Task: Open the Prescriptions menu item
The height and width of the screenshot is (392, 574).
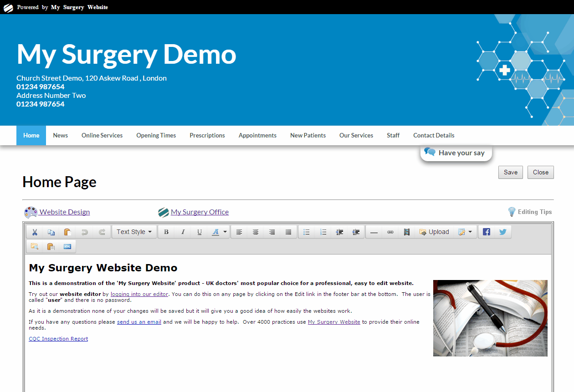Action: 207,136
